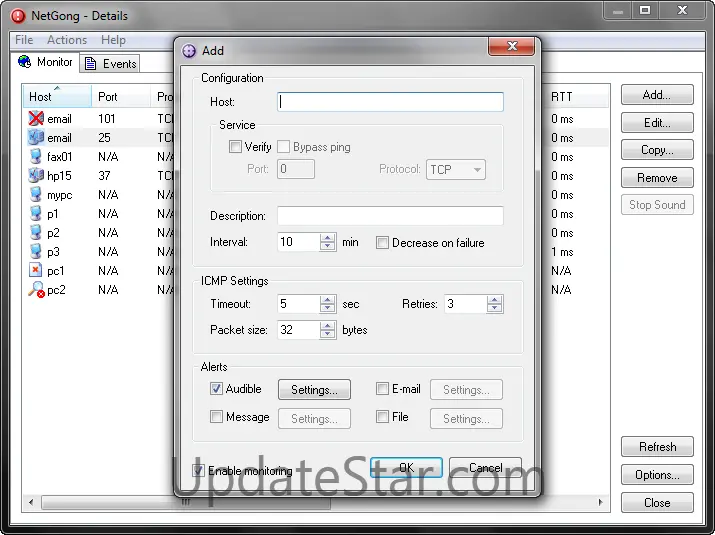Click the Port column header

tap(121, 97)
